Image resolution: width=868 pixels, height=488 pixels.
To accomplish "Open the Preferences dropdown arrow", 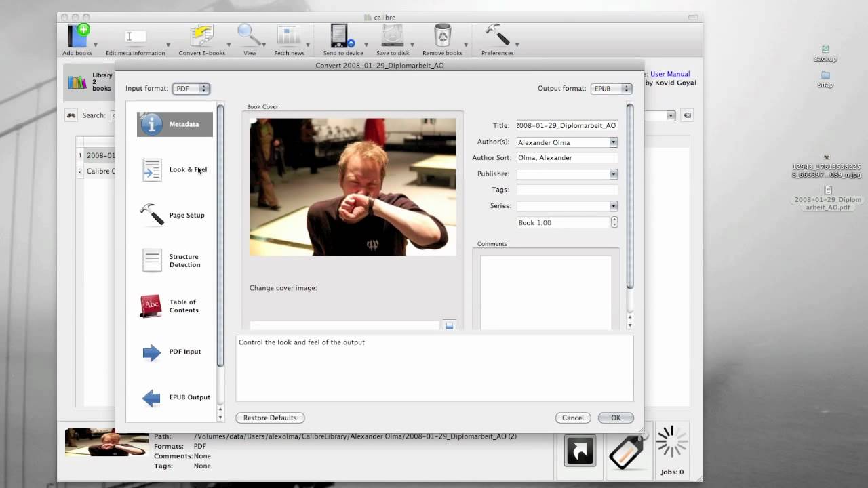I will tap(517, 45).
